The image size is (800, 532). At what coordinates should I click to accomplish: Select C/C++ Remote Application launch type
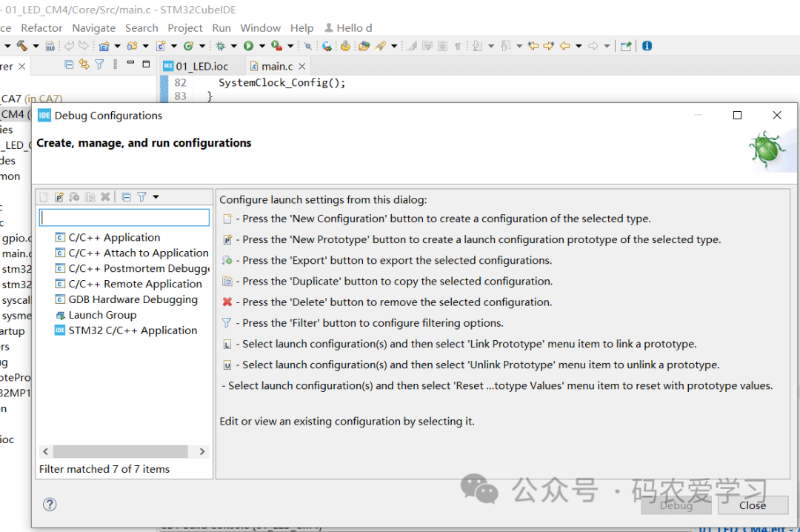[129, 284]
